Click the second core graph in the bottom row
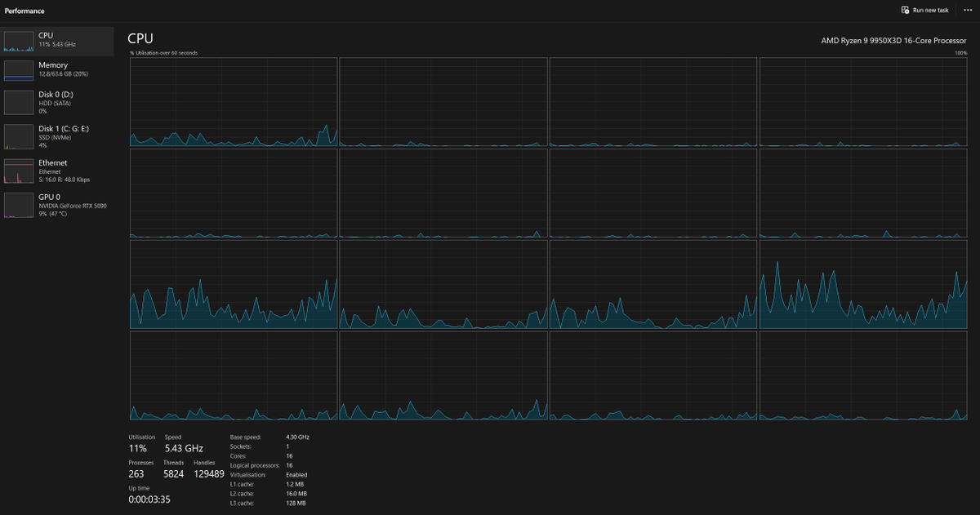Viewport: 980px width, 515px height. click(443, 375)
